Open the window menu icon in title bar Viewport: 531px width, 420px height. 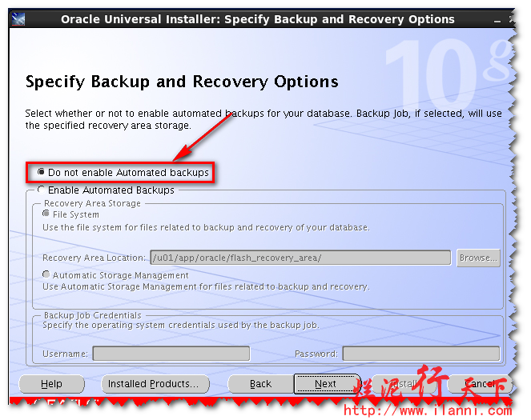click(x=18, y=19)
